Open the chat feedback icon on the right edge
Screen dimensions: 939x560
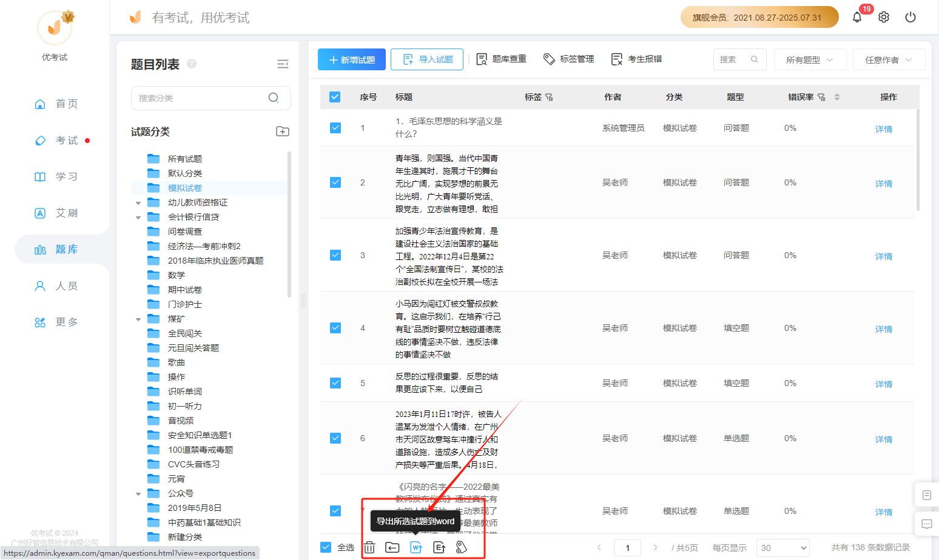click(x=927, y=524)
